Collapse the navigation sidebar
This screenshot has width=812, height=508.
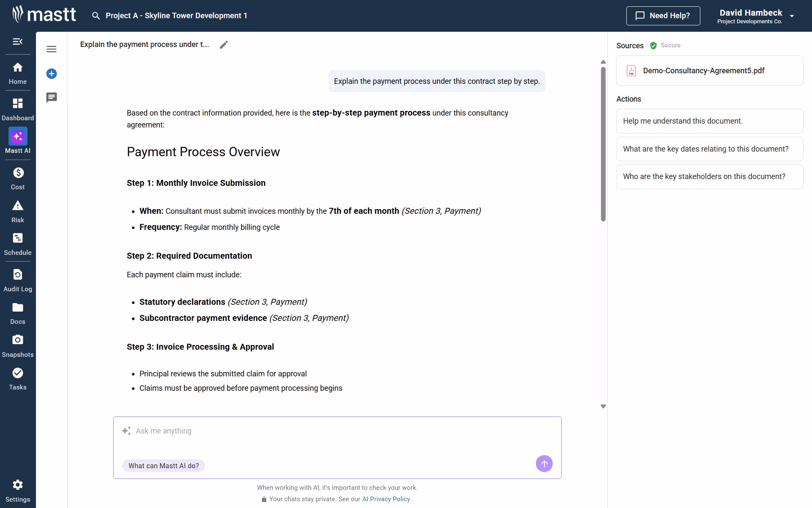[17, 41]
